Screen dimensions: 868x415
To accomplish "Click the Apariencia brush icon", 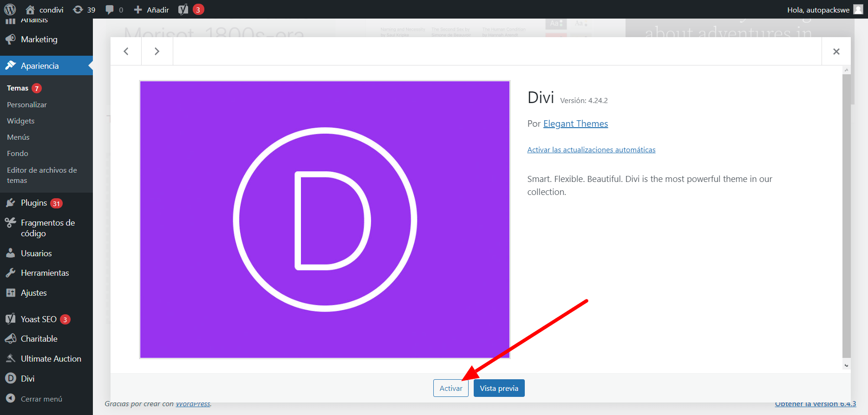I will click(x=10, y=65).
